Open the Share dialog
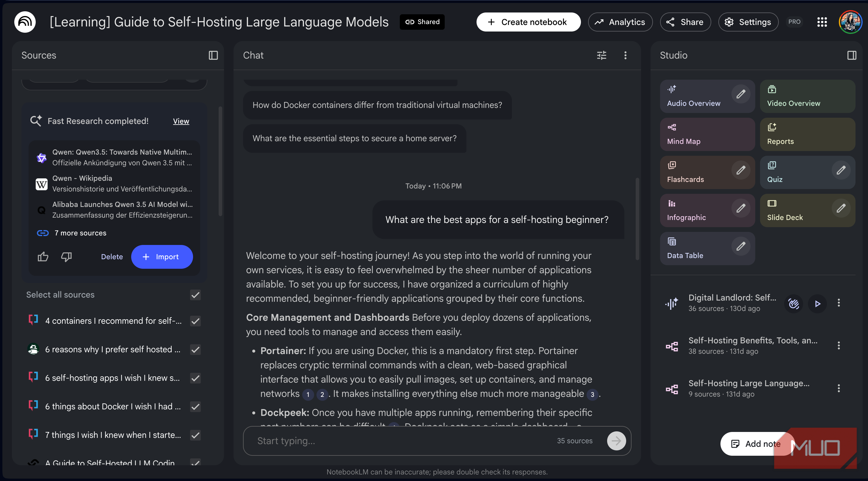 685,22
